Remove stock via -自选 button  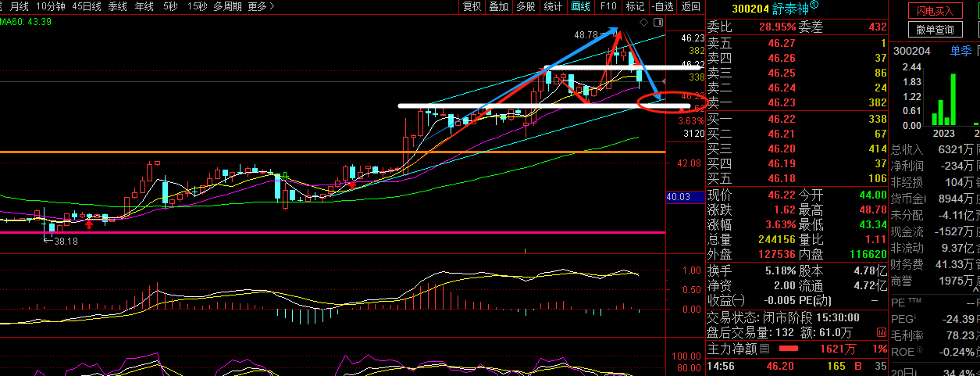pos(662,6)
